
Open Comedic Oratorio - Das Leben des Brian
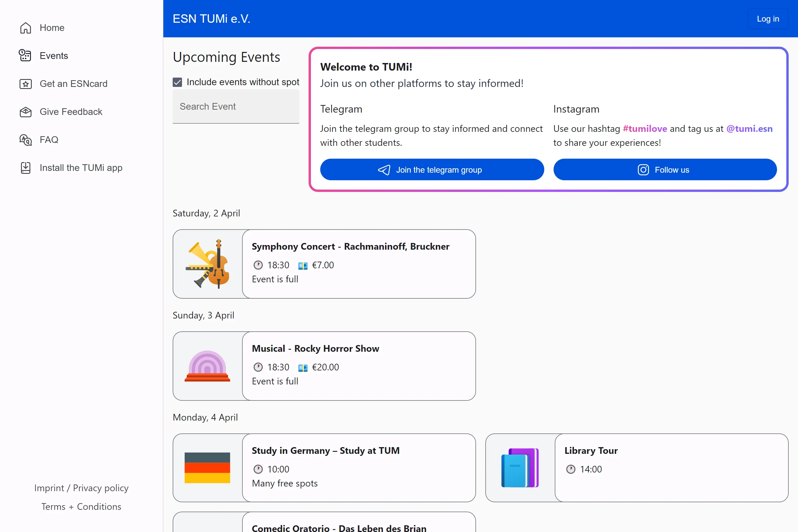pyautogui.click(x=339, y=528)
